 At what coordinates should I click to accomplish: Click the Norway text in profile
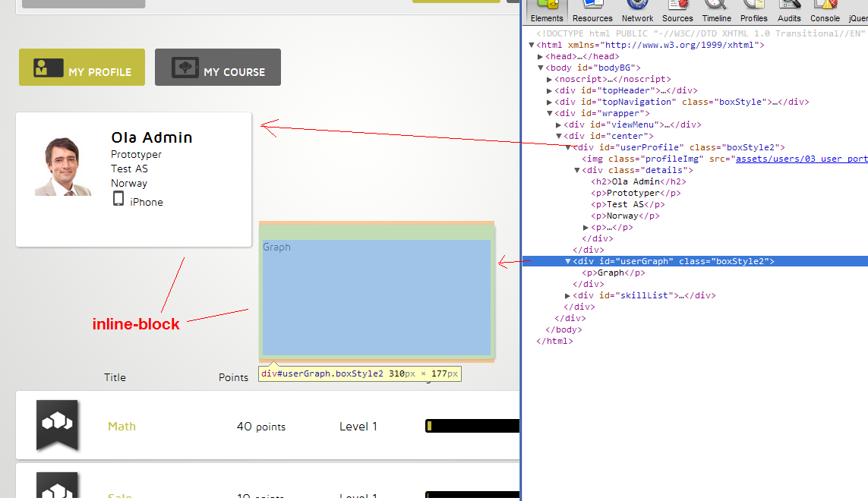(129, 183)
